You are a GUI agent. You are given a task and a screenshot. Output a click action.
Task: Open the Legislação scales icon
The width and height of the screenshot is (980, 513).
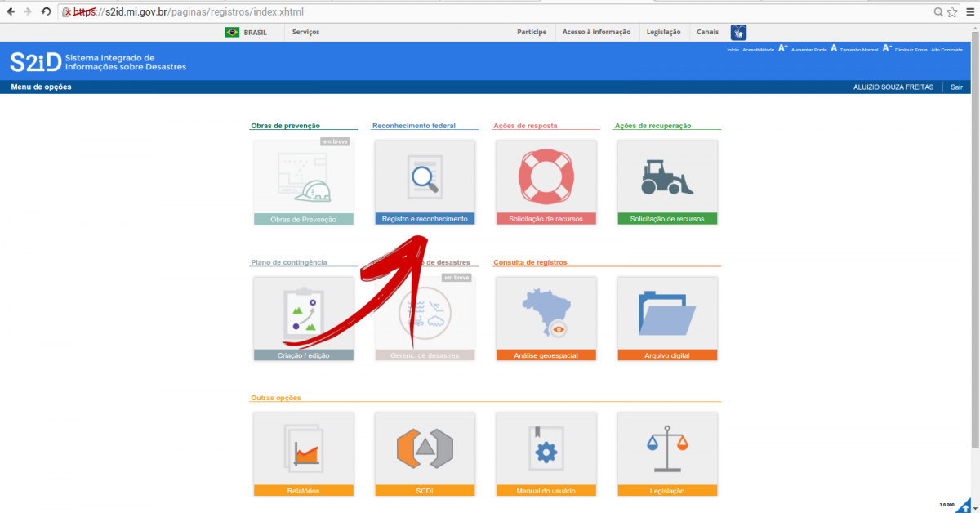(x=667, y=450)
